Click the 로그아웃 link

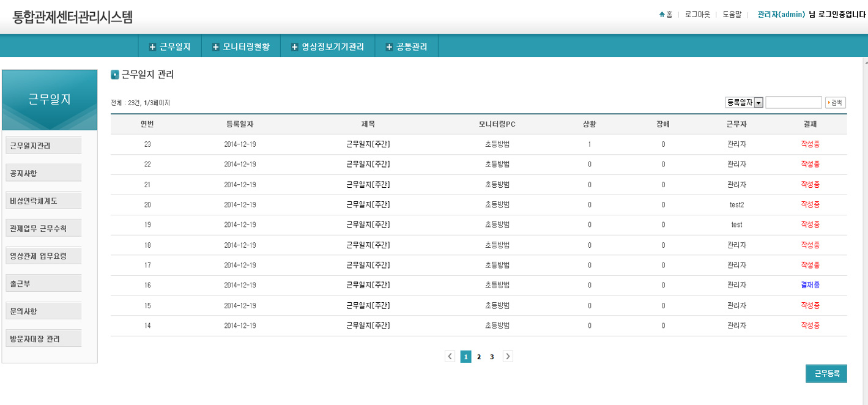pos(697,15)
